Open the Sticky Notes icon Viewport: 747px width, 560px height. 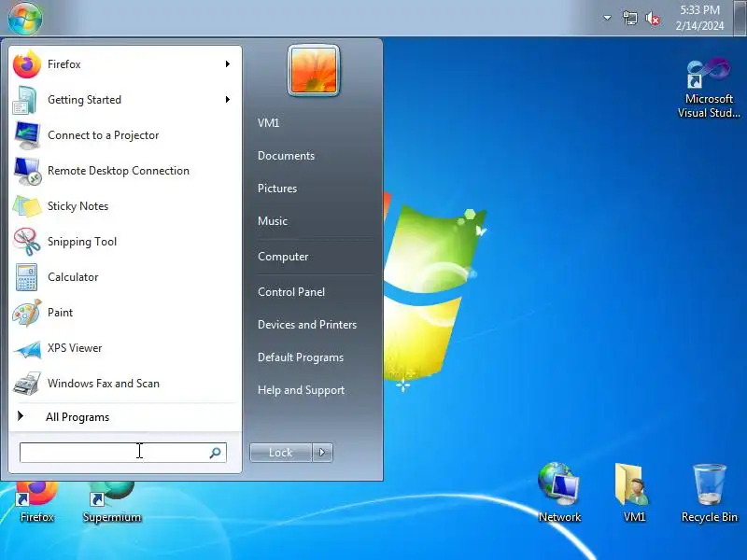coord(27,206)
